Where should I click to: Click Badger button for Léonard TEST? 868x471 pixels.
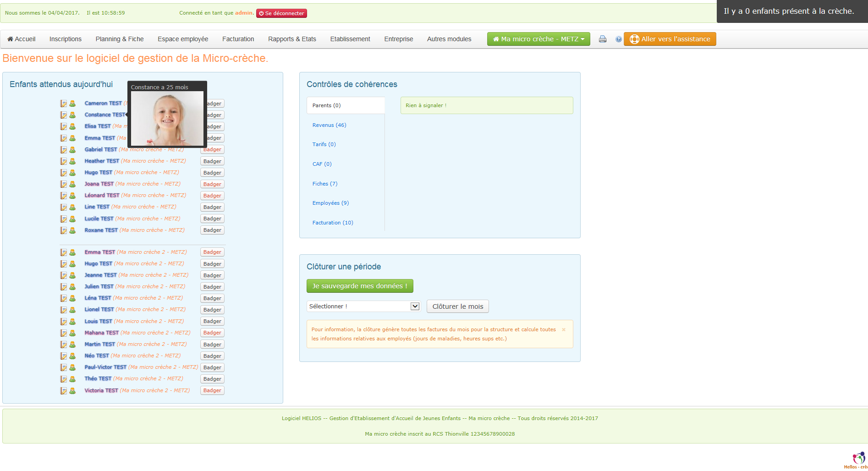[x=212, y=196]
